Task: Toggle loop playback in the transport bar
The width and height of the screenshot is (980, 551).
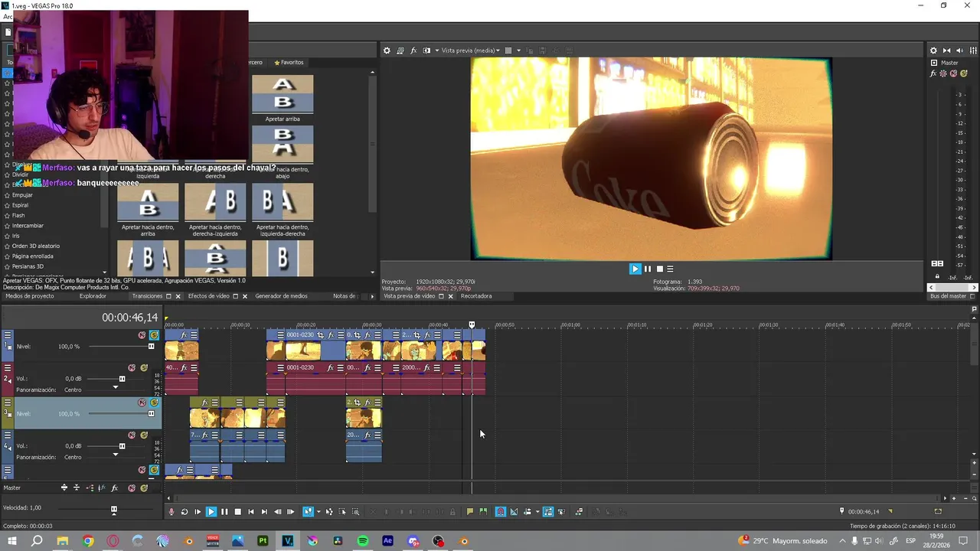Action: coord(185,512)
